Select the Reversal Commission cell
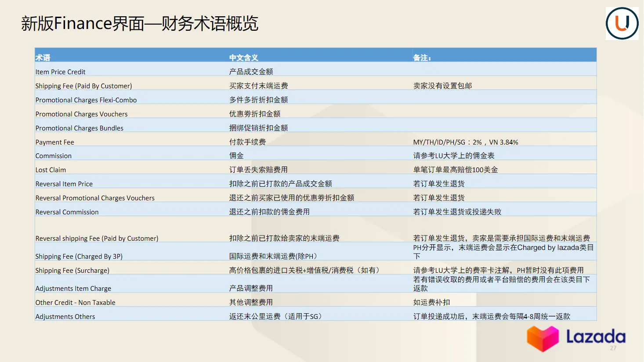644x362 pixels. click(67, 212)
